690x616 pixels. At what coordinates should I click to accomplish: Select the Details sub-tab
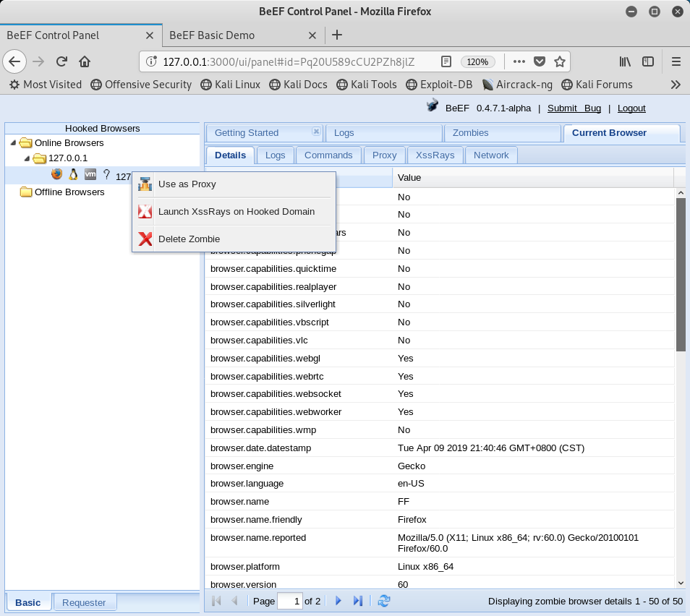point(230,155)
